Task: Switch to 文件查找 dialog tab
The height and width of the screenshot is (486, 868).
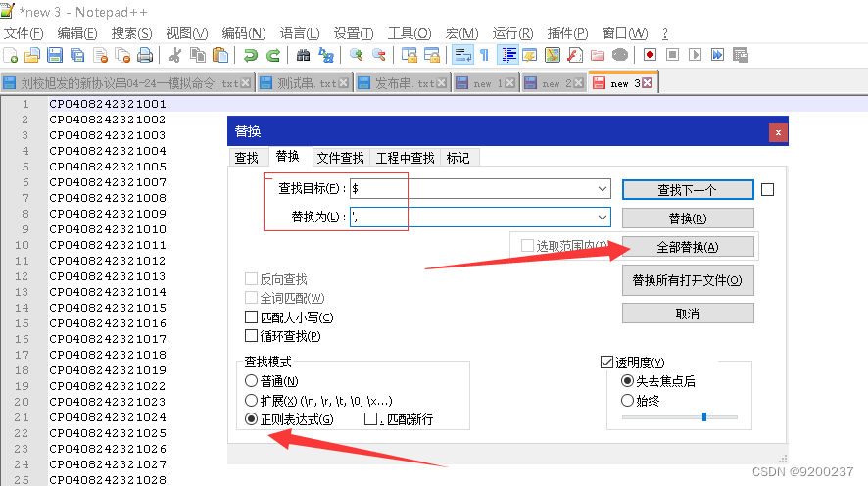Action: coord(341,158)
